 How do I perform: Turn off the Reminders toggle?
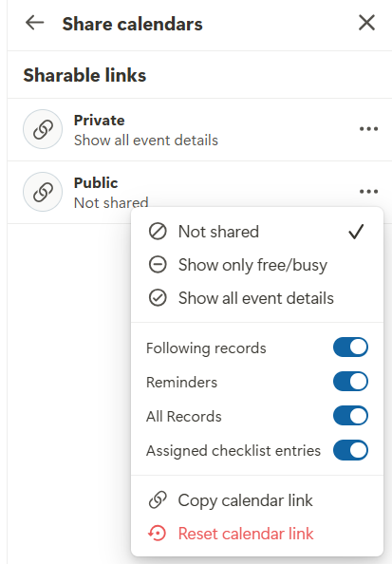(350, 382)
